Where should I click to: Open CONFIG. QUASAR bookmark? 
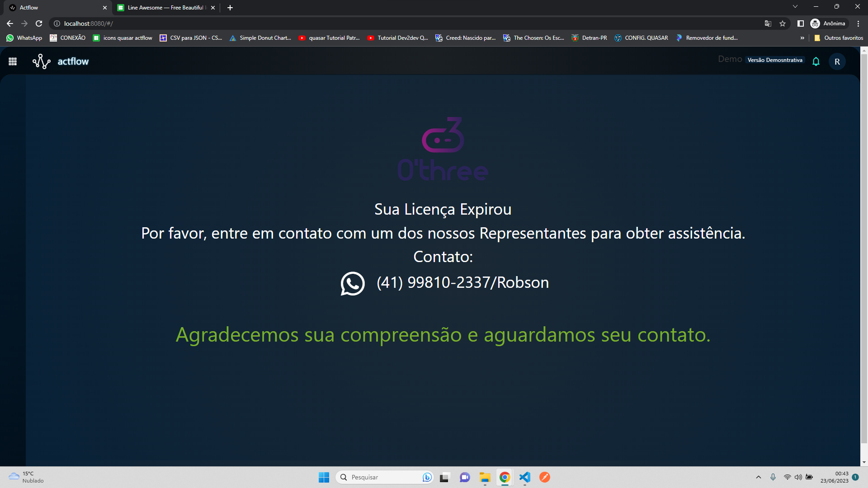642,38
